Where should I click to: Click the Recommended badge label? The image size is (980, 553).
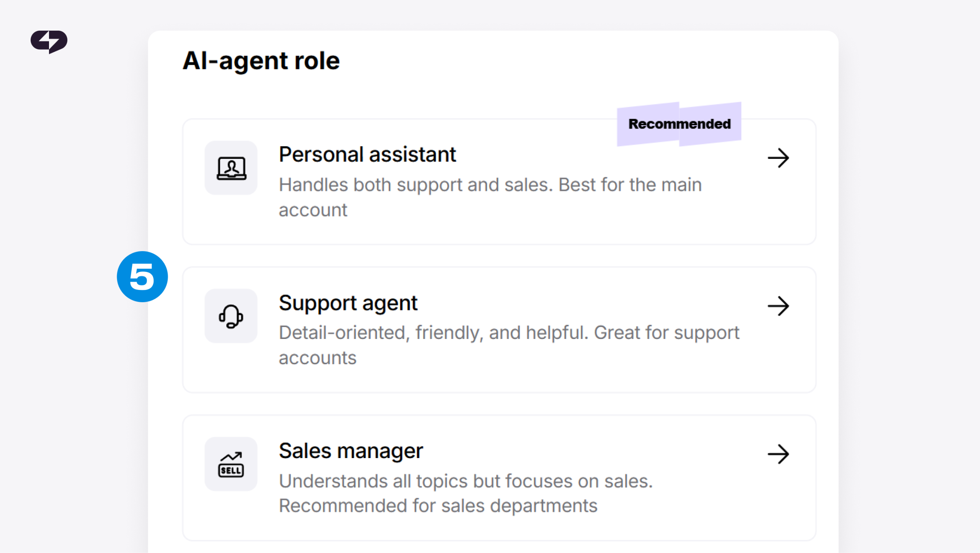point(679,124)
